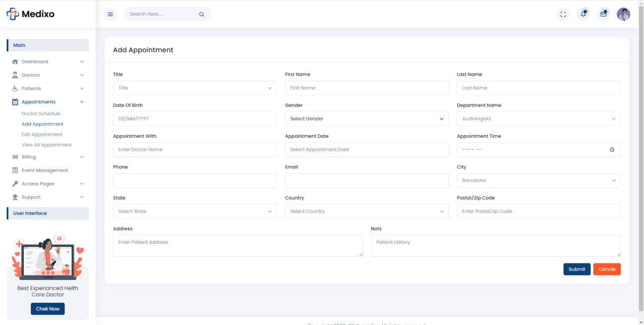
Task: Click the search magnifier icon
Action: click(202, 14)
